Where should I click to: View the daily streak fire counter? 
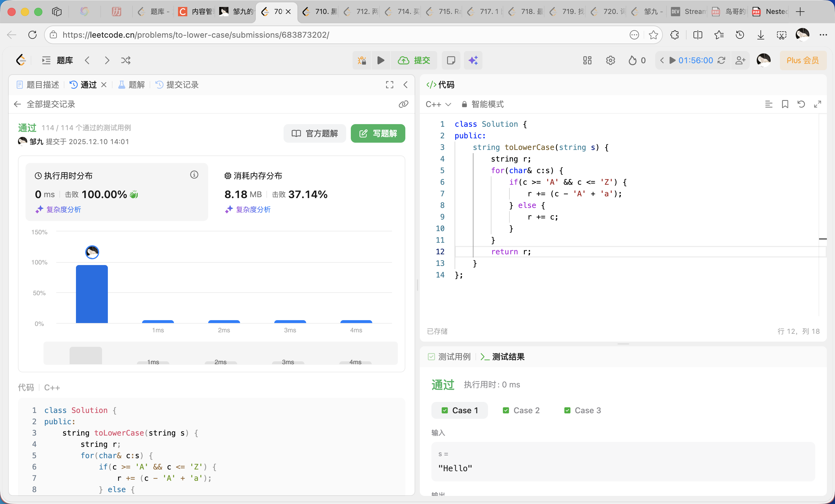(636, 60)
